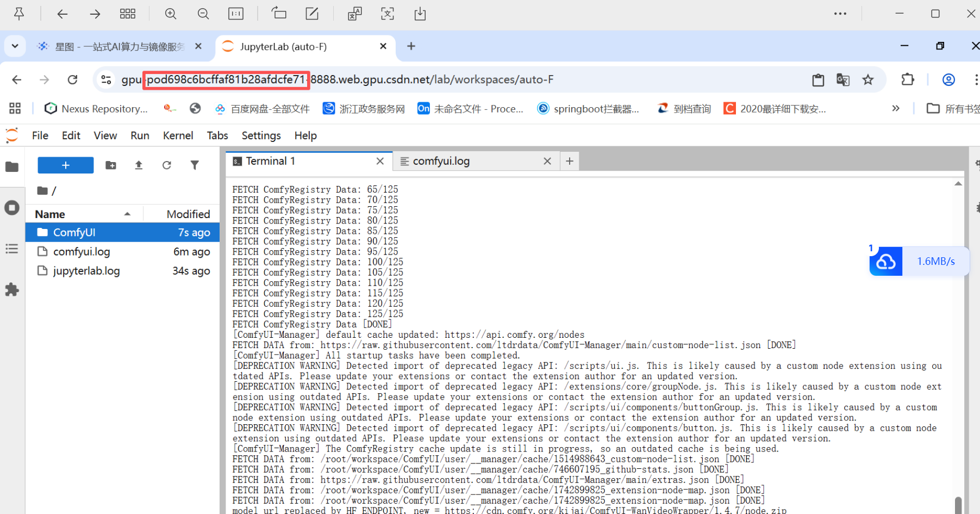The height and width of the screenshot is (514, 980).
Task: Click the text recognition scan icon
Action: 388,14
